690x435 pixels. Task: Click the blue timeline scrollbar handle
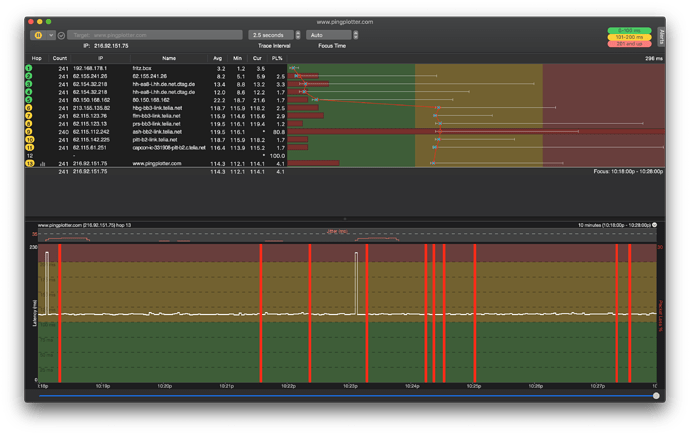pyautogui.click(x=656, y=396)
